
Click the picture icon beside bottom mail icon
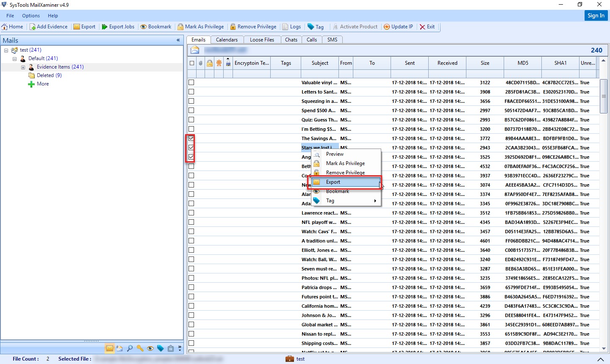coord(119,348)
